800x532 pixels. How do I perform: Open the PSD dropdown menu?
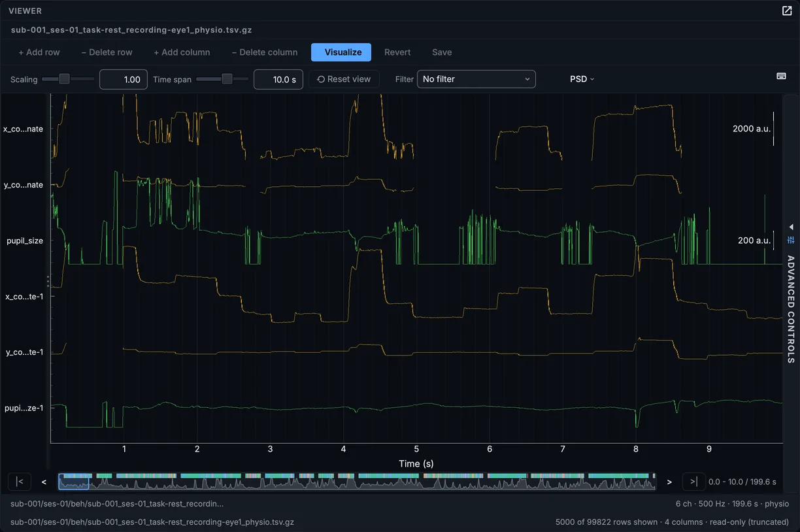(x=582, y=79)
